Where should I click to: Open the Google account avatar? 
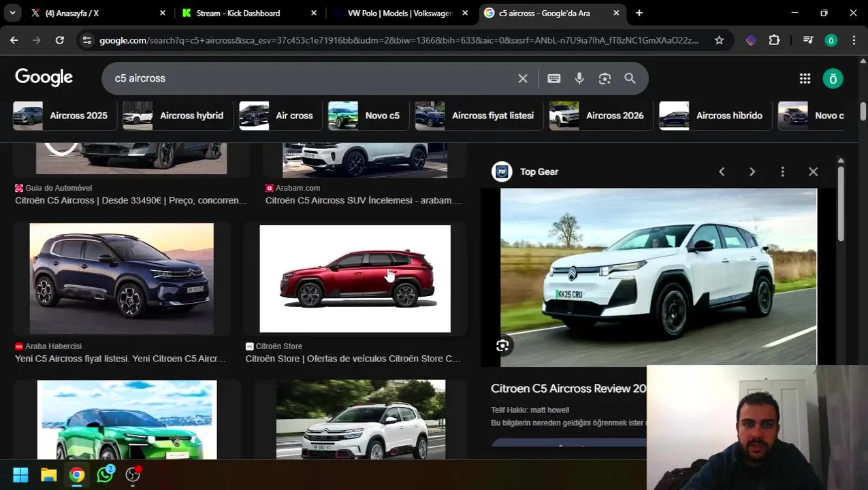(833, 78)
